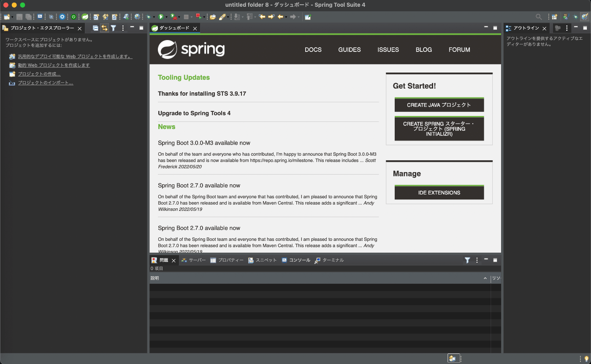The image size is (591, 364).
Task: Open DOCS in Spring dashboard header
Action: [313, 49]
